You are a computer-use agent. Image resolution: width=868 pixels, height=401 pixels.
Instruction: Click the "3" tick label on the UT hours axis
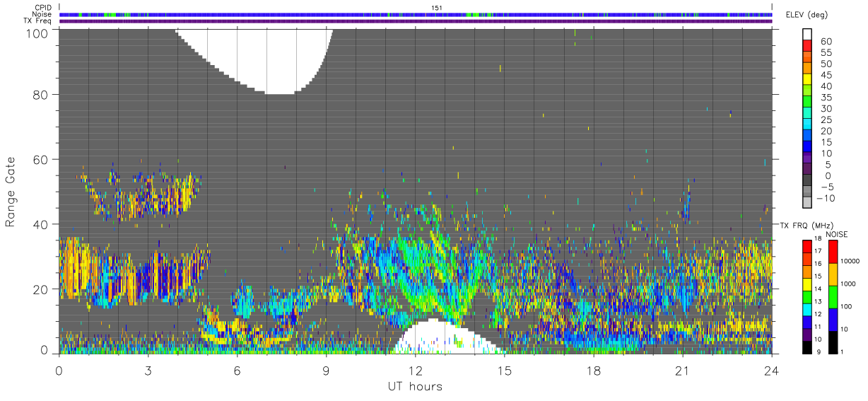click(148, 371)
